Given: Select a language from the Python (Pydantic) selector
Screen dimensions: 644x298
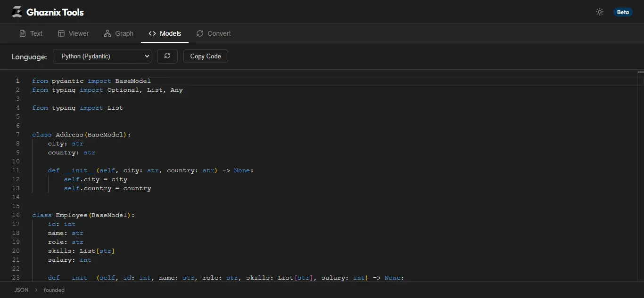Looking at the screenshot, I should click(x=101, y=56).
